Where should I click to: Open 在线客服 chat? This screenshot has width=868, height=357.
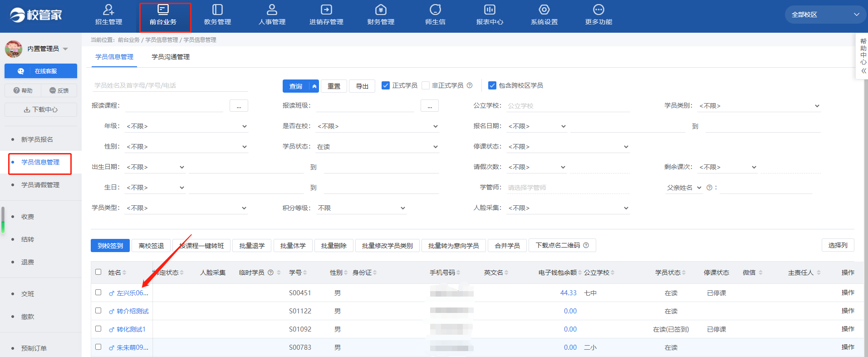click(41, 71)
